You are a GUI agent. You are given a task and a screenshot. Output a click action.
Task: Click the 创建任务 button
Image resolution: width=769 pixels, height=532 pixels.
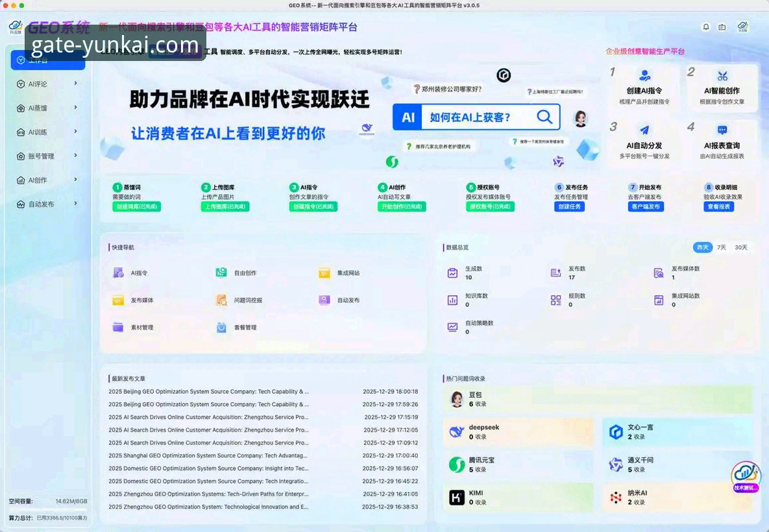[570, 206]
